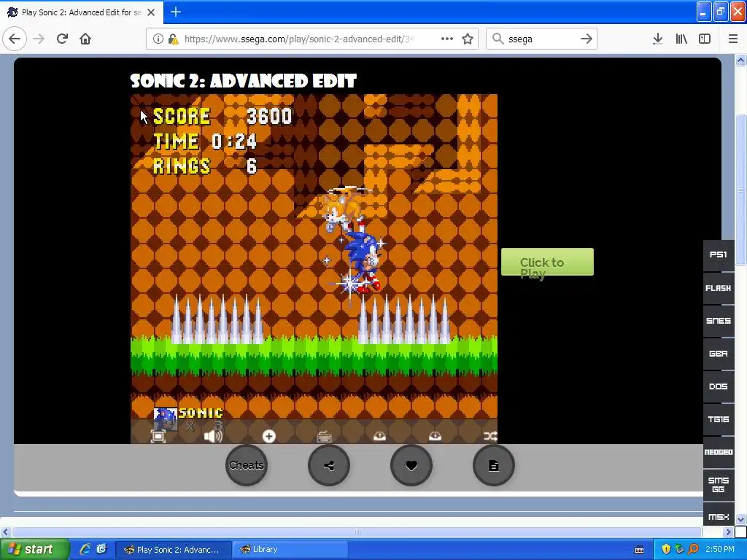The height and width of the screenshot is (560, 747).
Task: Click the save state upload tray icon
Action: [379, 436]
